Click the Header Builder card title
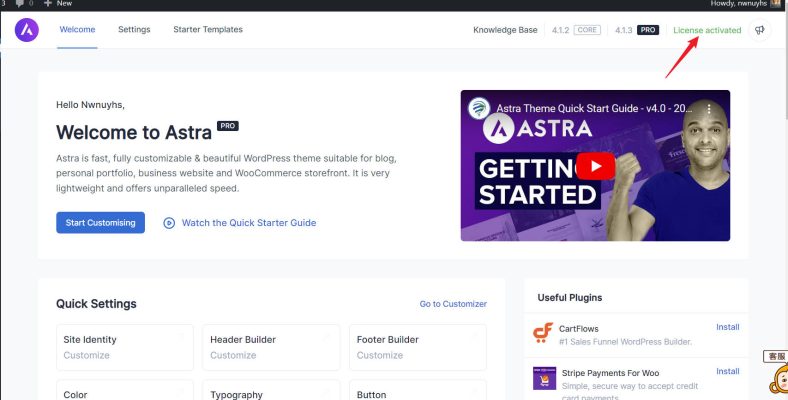The width and height of the screenshot is (788, 400). coord(243,340)
